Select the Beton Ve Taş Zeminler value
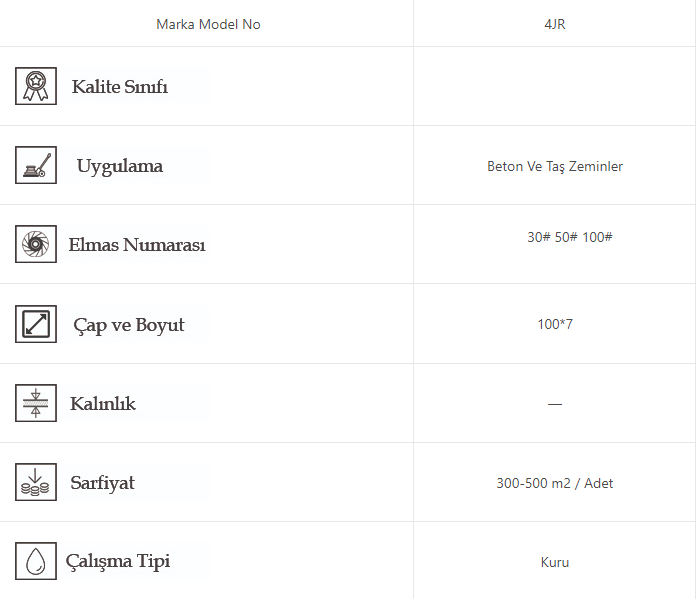The height and width of the screenshot is (599, 696). 555,166
